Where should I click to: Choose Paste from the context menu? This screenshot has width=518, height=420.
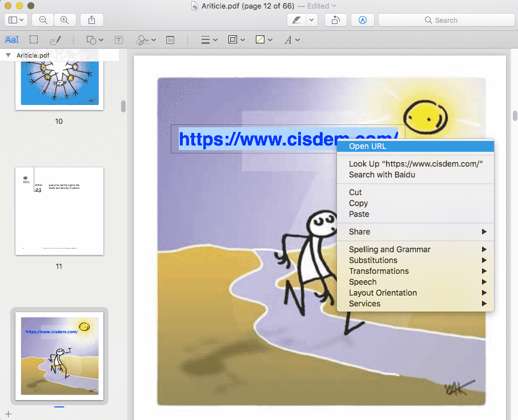pyautogui.click(x=415, y=214)
